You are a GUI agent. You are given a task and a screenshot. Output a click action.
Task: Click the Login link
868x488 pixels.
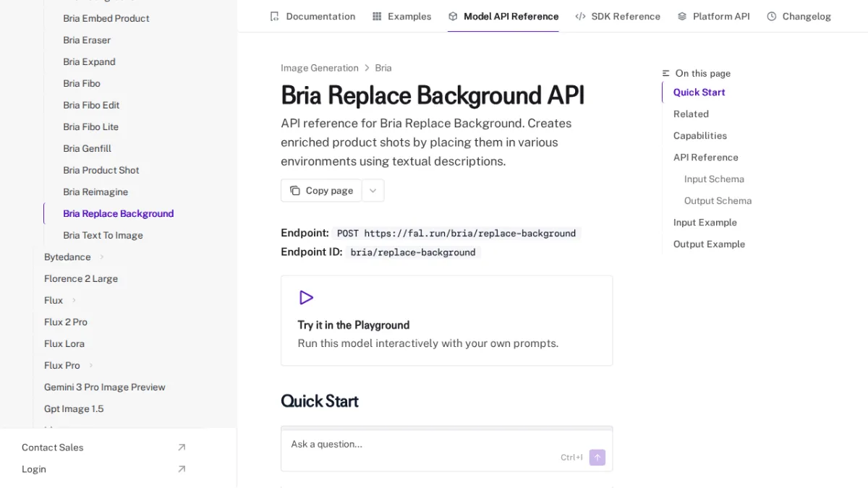34,469
